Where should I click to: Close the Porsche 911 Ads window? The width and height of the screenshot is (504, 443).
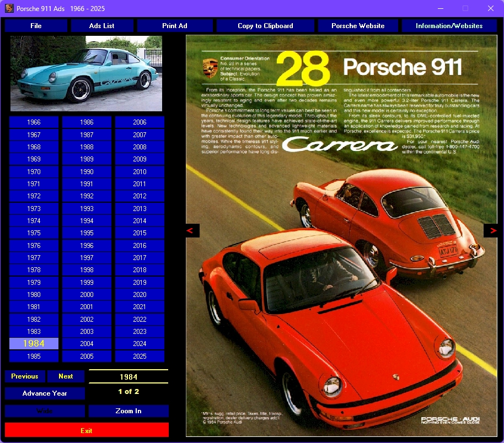click(x=491, y=8)
